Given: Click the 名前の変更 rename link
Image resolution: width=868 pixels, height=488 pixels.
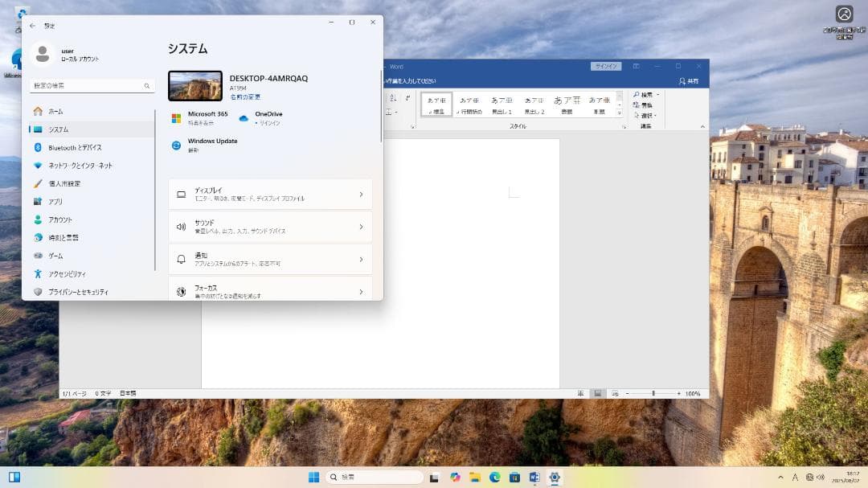Looking at the screenshot, I should (247, 96).
